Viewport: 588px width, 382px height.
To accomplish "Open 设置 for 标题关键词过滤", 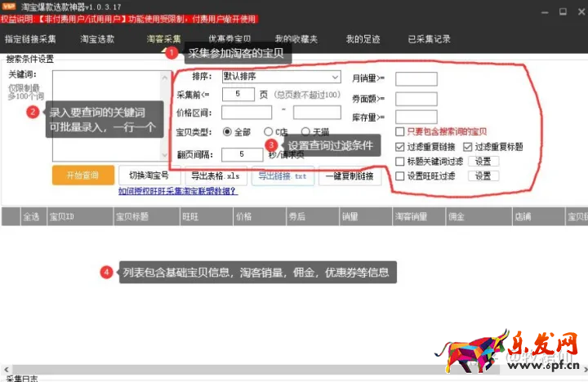I will click(483, 162).
